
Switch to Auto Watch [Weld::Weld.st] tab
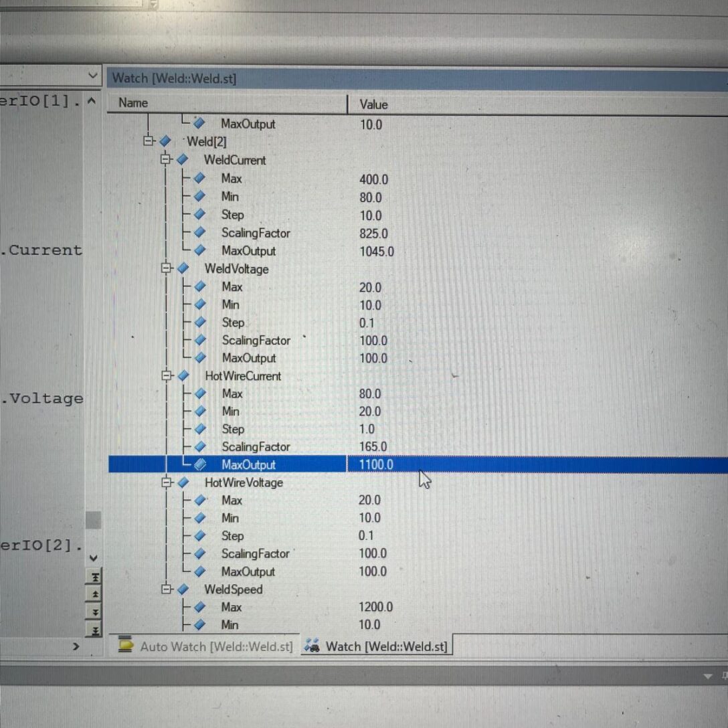pos(205,646)
